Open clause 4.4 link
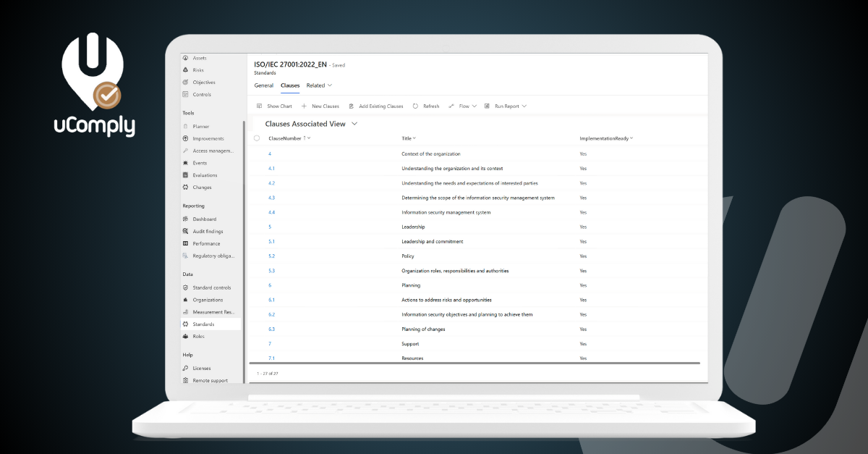 tap(271, 212)
